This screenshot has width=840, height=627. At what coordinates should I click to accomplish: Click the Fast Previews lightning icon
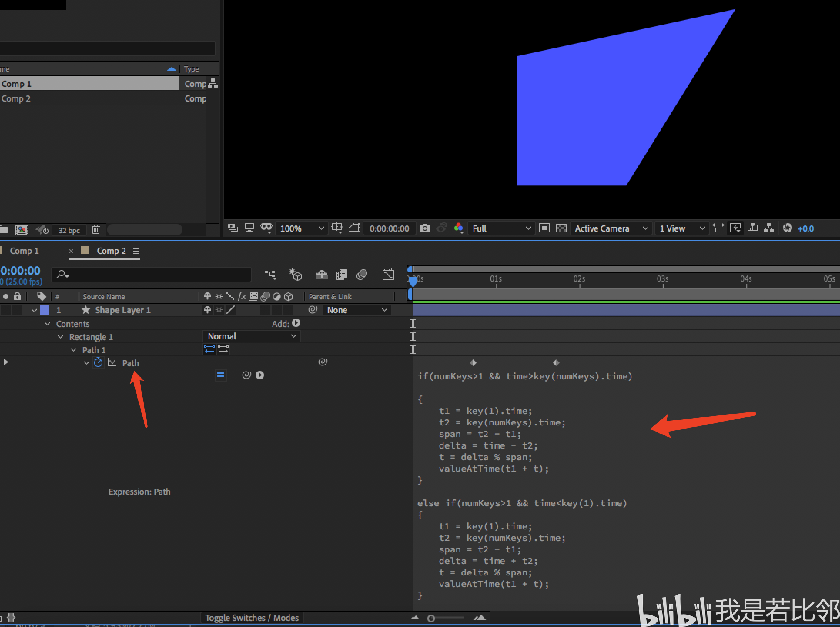(x=735, y=228)
